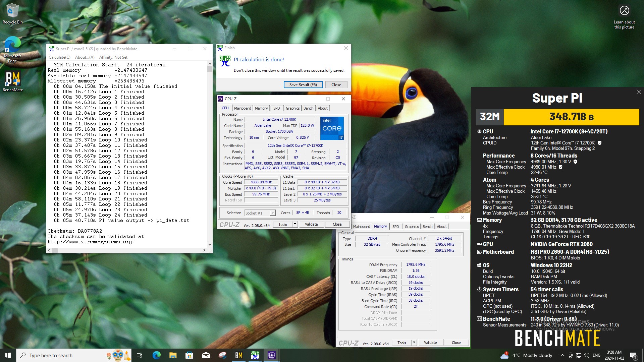This screenshot has height=362, width=644.
Task: Click the 'Checksum: DA0778A2' line in Super PI
Action: click(x=75, y=231)
